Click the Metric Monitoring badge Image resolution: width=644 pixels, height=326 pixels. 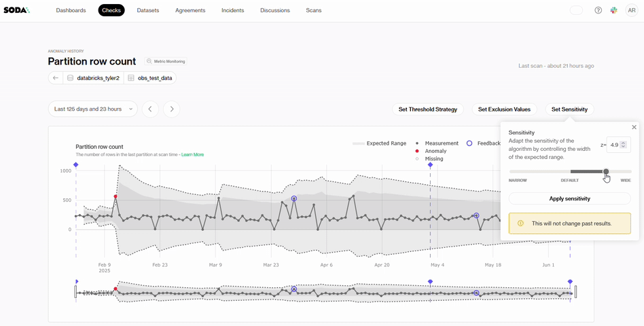coord(166,61)
